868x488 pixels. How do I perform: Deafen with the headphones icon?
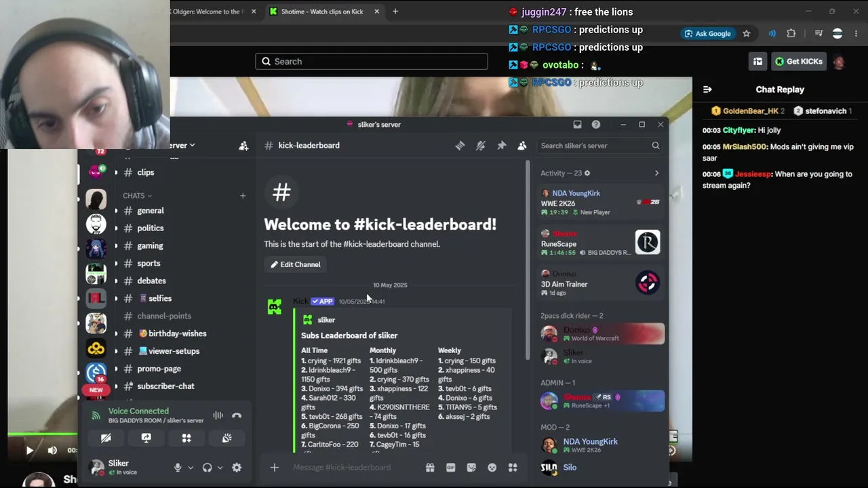tap(208, 468)
